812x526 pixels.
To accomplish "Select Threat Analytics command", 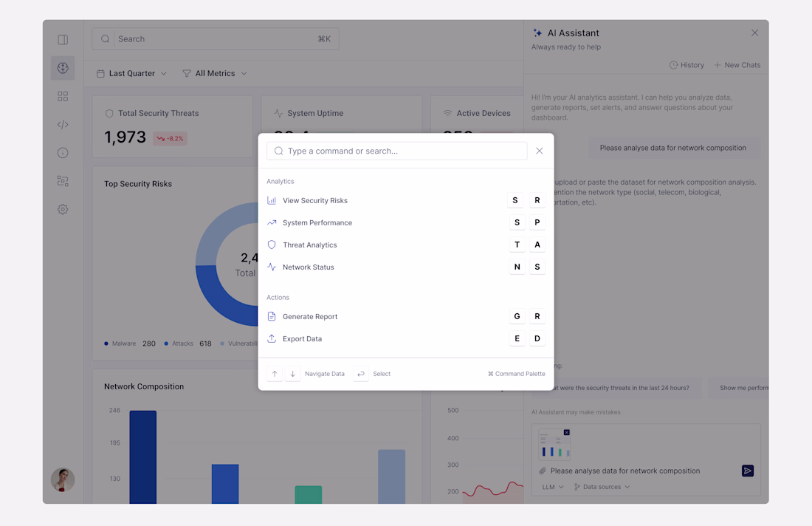I will tap(405, 245).
